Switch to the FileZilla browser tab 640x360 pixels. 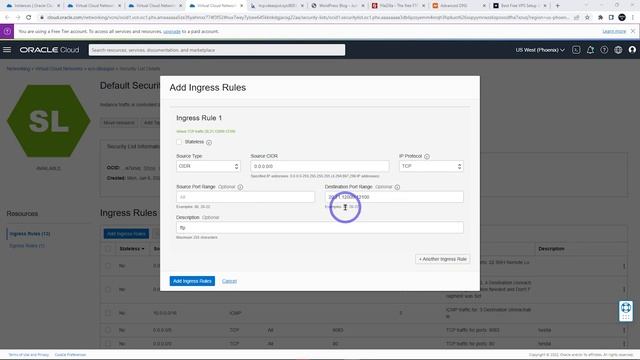click(397, 6)
